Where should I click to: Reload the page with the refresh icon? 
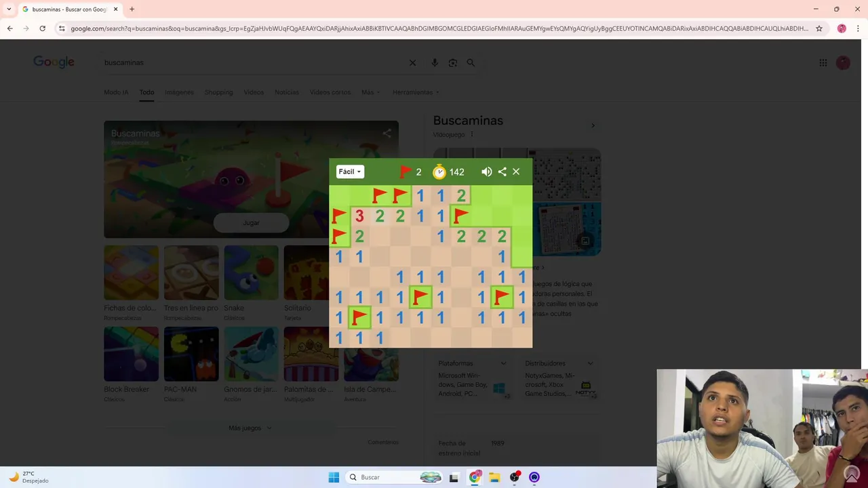pyautogui.click(x=42, y=28)
